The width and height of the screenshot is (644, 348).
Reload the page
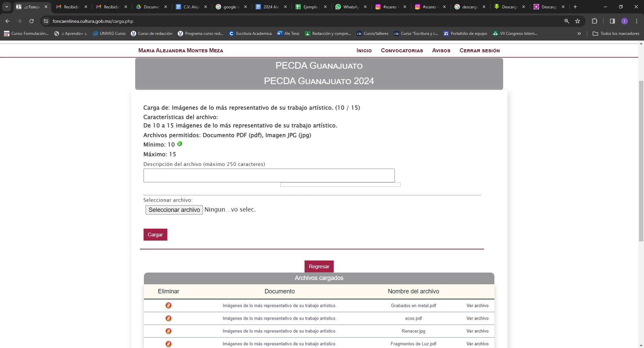click(x=32, y=21)
